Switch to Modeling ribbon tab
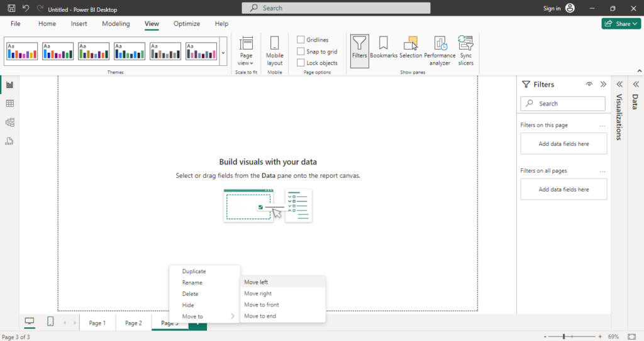The height and width of the screenshot is (341, 644). pyautogui.click(x=116, y=24)
